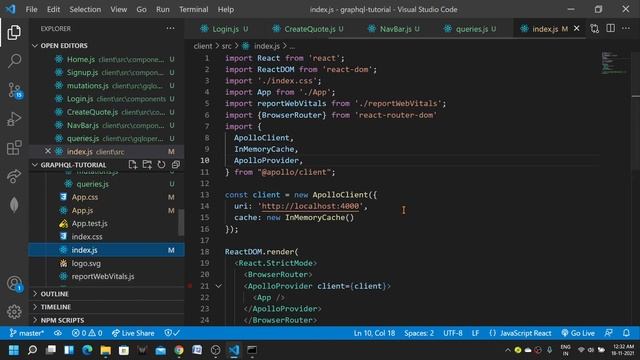The height and width of the screenshot is (360, 640).
Task: Change end of line sequence LF
Action: click(476, 333)
